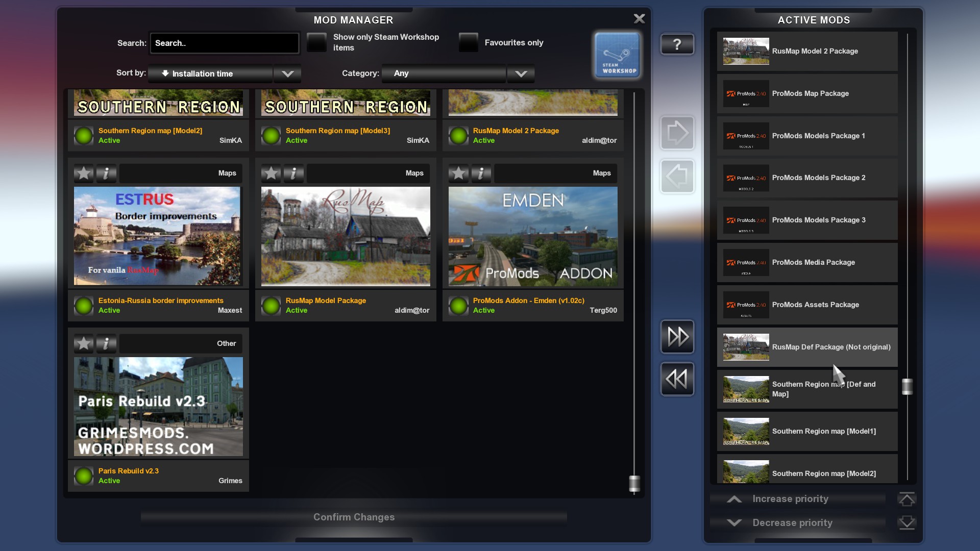Click Increase priority button
The height and width of the screenshot is (551, 980).
coord(798,499)
